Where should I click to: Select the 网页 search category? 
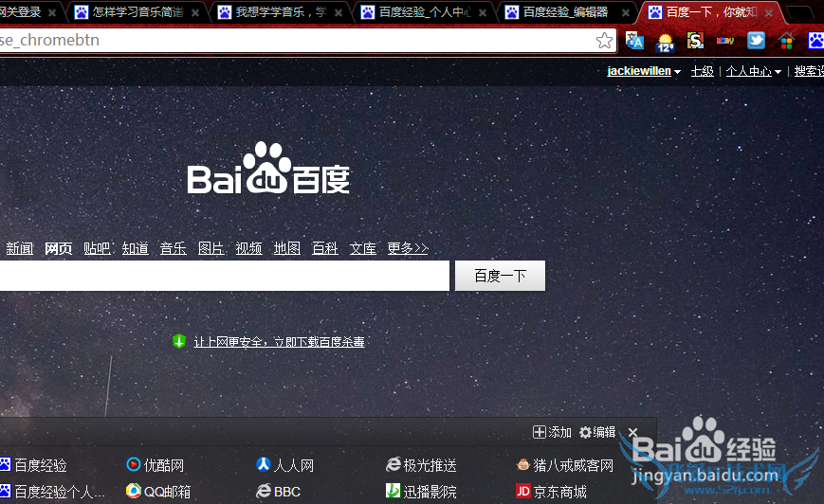[x=59, y=248]
